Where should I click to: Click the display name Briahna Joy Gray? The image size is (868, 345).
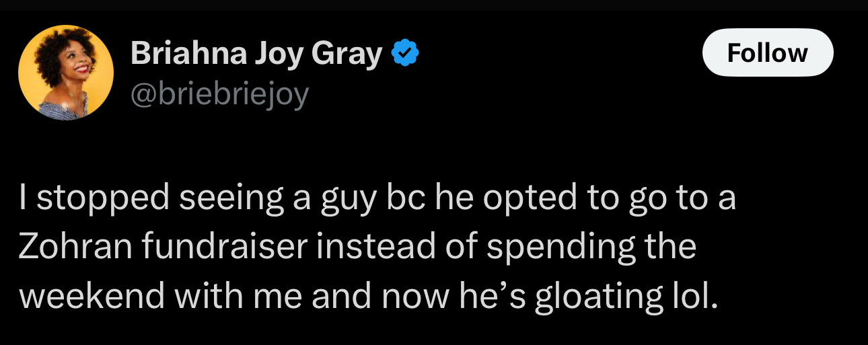coord(256,54)
